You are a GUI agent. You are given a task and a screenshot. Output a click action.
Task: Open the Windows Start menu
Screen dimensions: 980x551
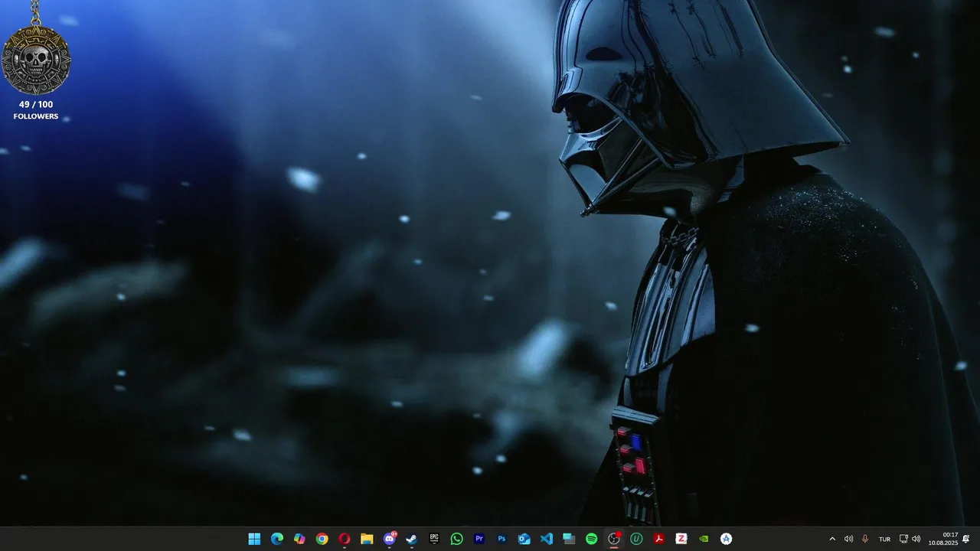[254, 539]
